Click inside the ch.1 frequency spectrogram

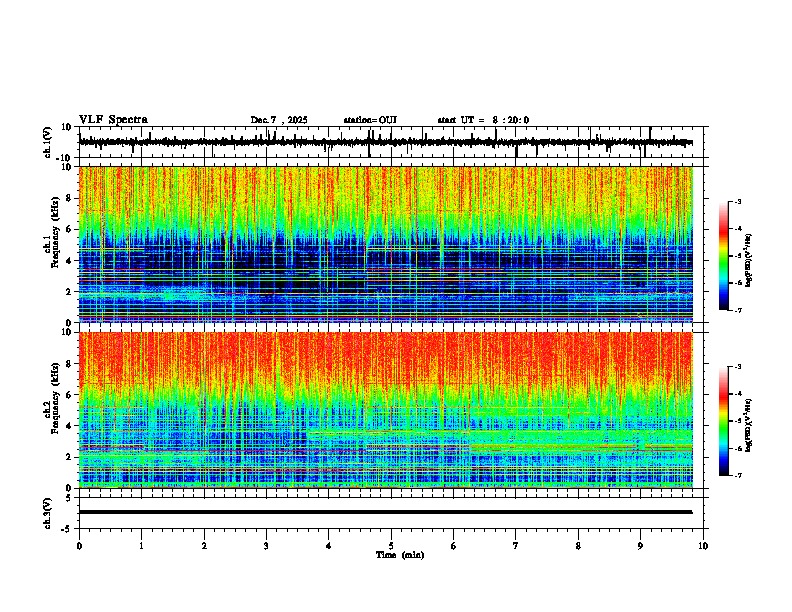(385, 244)
